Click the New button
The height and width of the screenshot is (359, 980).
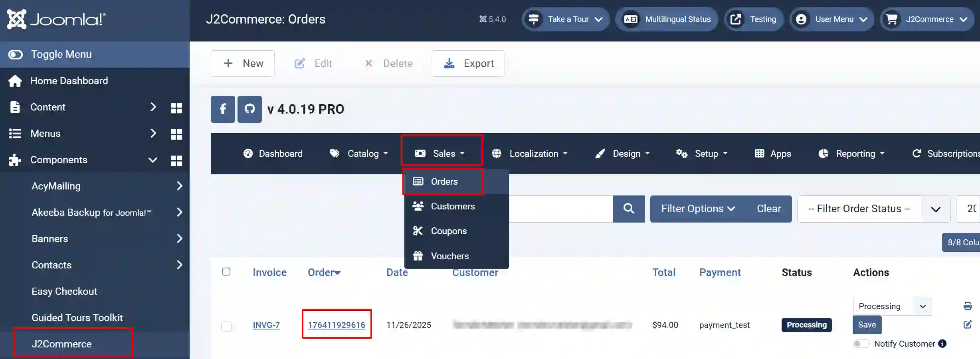coord(243,63)
